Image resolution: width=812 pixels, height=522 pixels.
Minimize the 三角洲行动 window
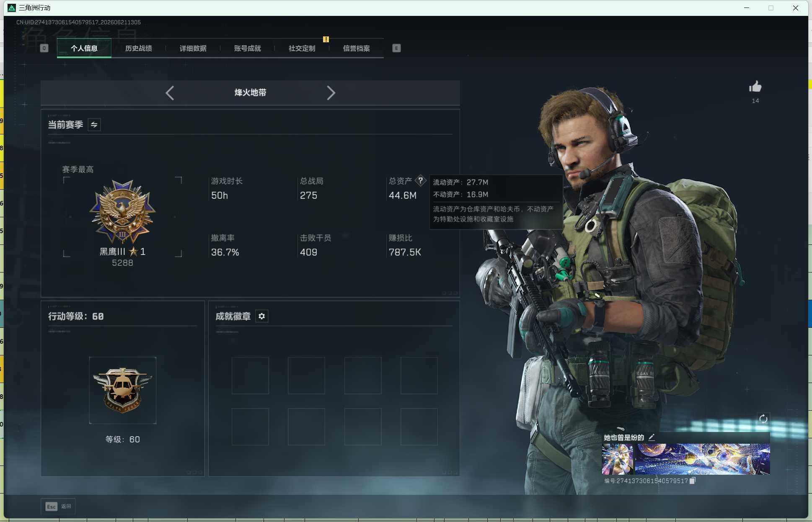(x=747, y=8)
